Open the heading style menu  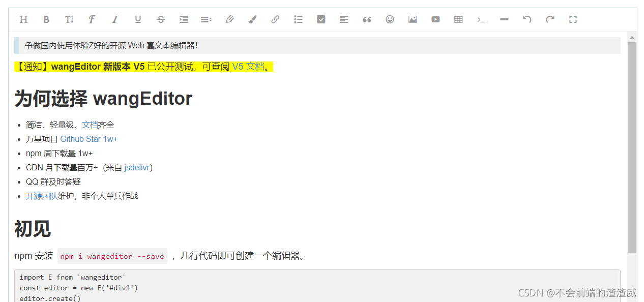23,19
